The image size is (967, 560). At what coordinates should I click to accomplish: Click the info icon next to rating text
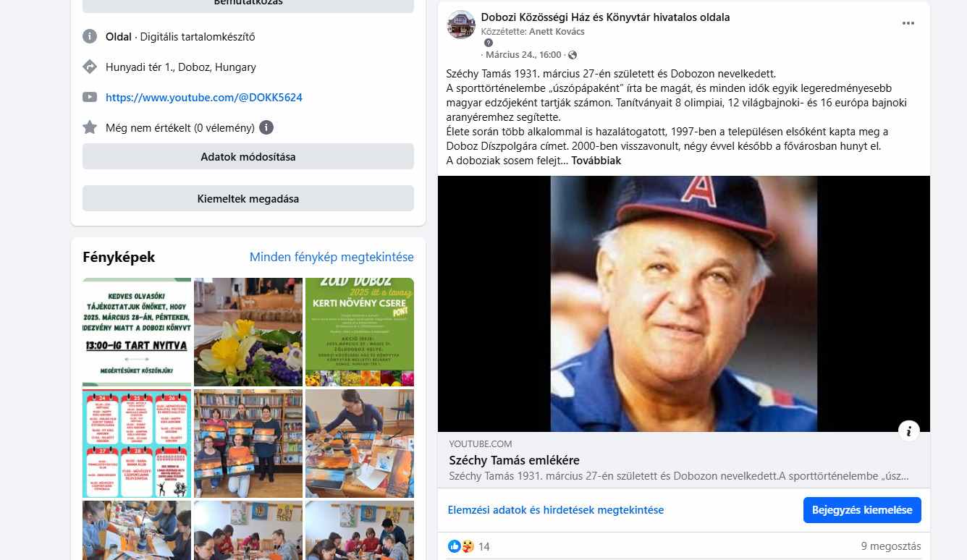tap(266, 128)
